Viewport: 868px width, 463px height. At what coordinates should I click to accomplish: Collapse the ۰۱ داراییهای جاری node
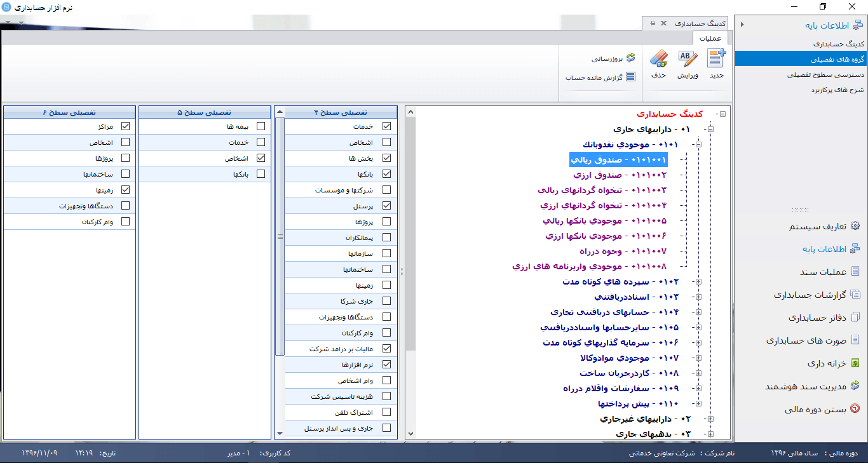(710, 129)
